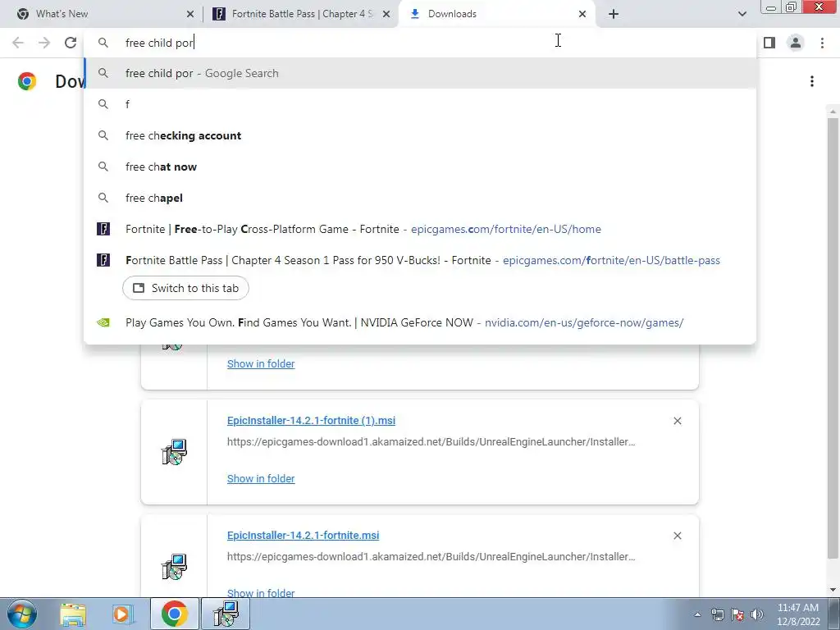840x630 pixels.
Task: Reload the current page
Action: tap(71, 43)
